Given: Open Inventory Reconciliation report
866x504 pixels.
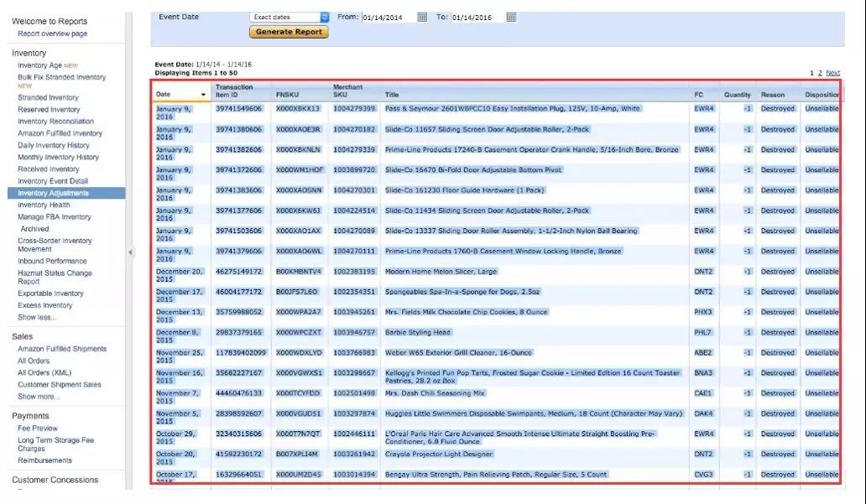Looking at the screenshot, I should click(x=55, y=122).
